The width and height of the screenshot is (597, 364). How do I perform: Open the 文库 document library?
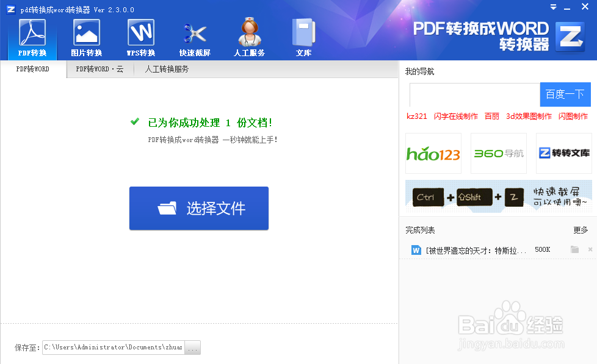303,37
